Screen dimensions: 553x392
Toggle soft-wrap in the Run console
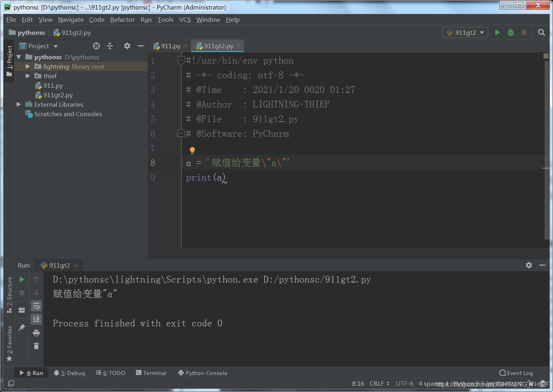[36, 306]
